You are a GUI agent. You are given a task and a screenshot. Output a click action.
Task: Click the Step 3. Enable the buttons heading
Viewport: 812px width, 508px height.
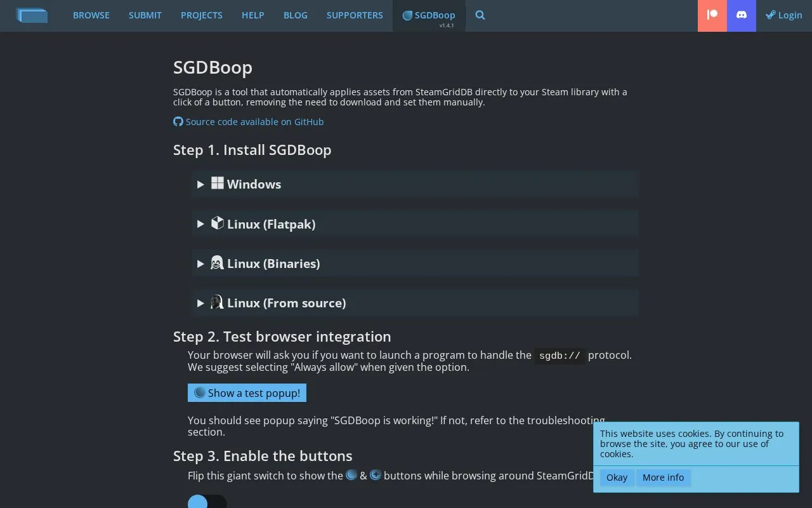tap(263, 456)
